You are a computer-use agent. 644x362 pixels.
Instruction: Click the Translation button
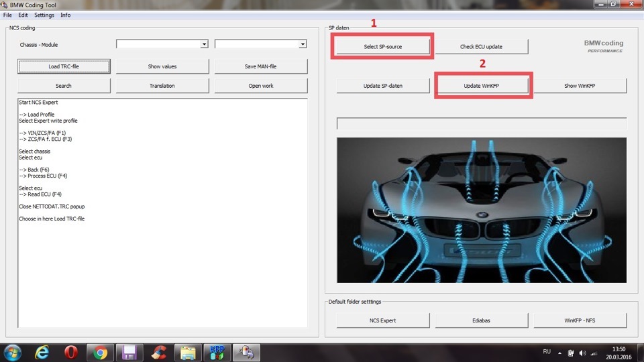(162, 86)
